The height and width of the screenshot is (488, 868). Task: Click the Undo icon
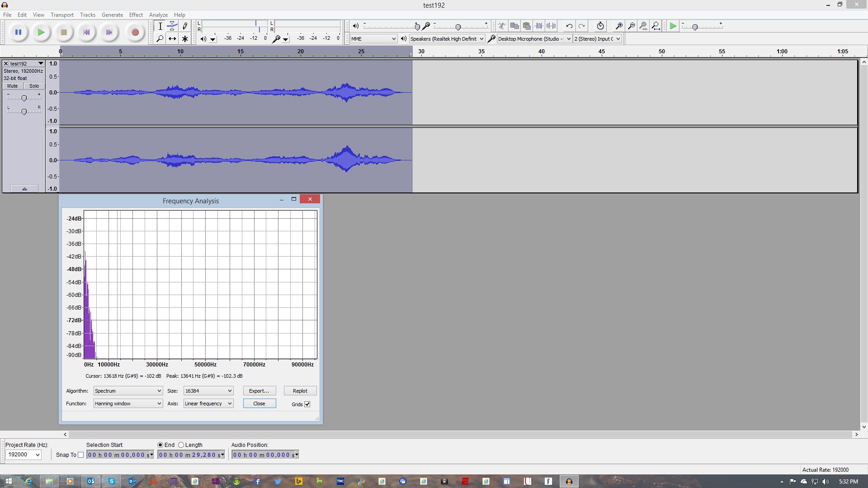[x=569, y=26]
